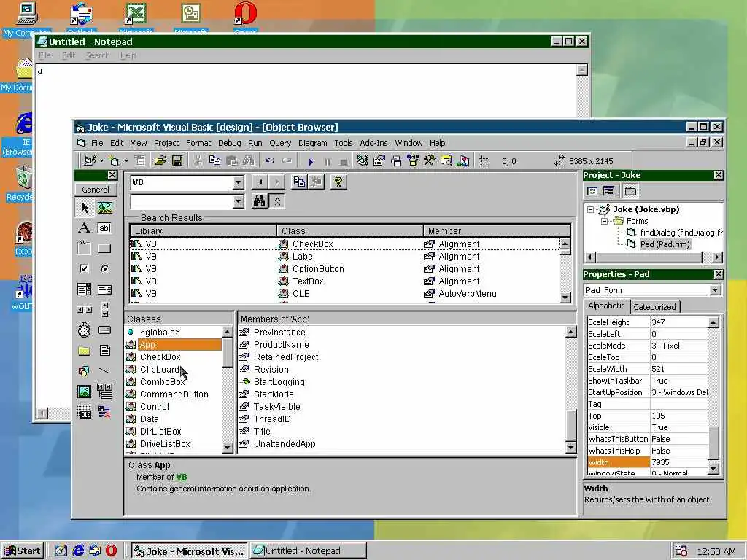Toggle Show/Hide Search Results button

pos(277,201)
